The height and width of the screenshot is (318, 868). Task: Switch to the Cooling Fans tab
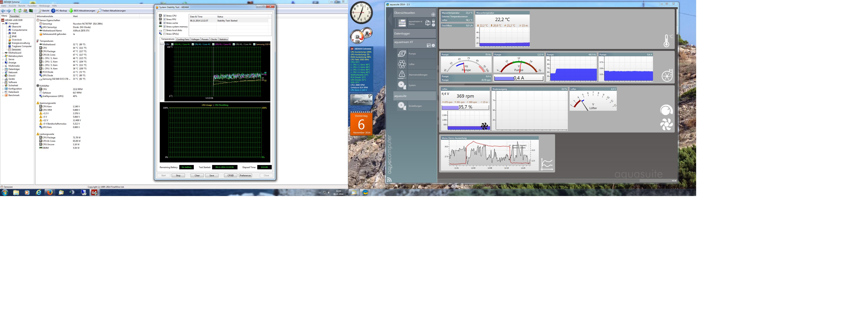click(x=183, y=39)
